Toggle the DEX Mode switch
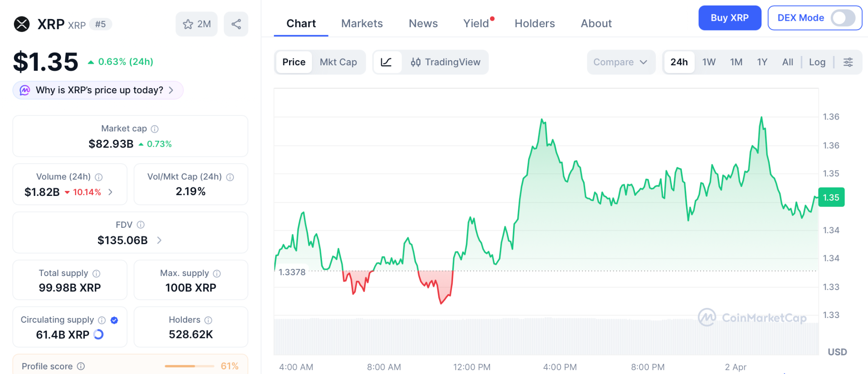The image size is (868, 374). (x=843, y=18)
